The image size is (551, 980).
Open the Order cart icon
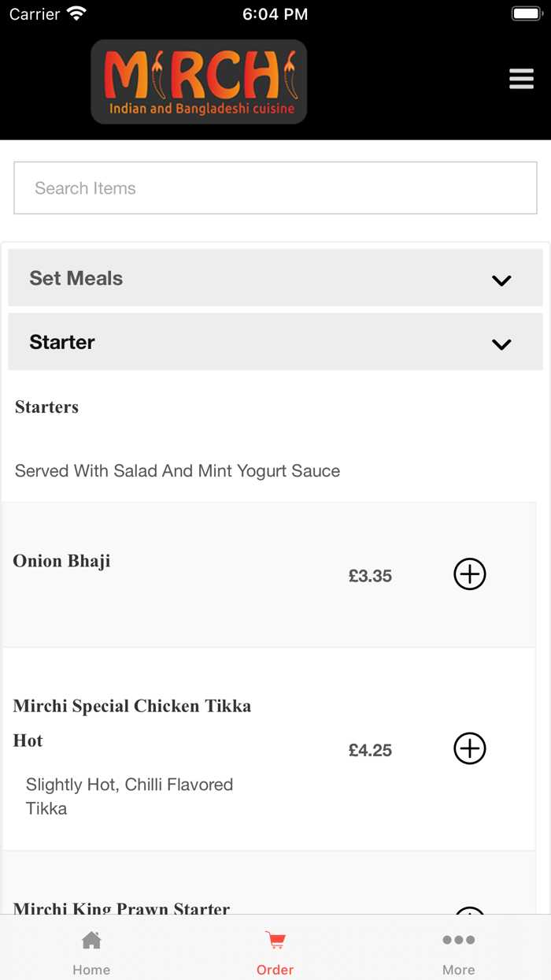tap(275, 939)
